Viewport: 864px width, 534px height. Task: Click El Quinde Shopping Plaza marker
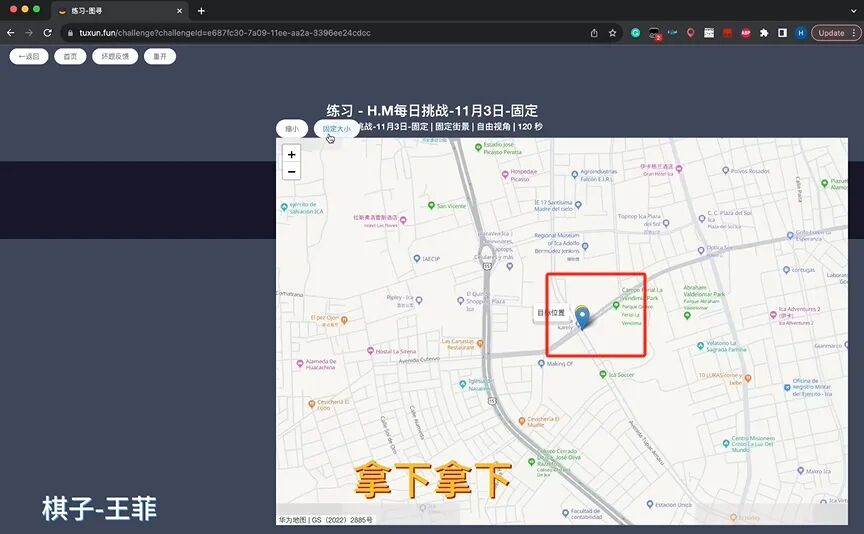460,301
